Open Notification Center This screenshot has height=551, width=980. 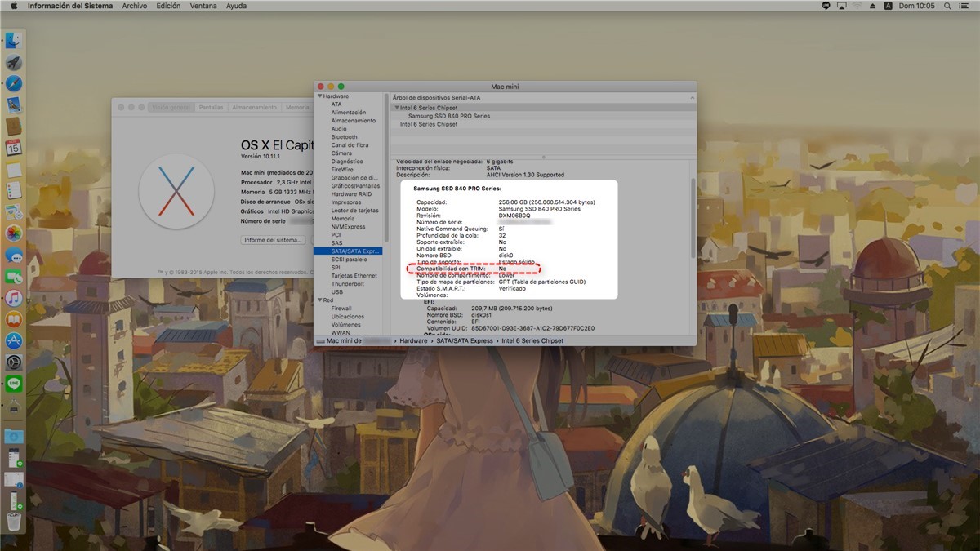coord(965,6)
